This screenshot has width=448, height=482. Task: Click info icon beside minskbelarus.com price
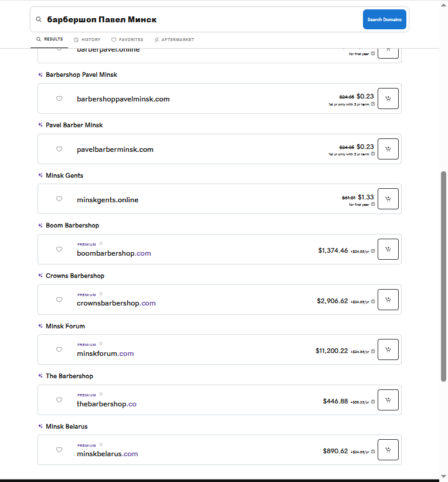point(373,452)
